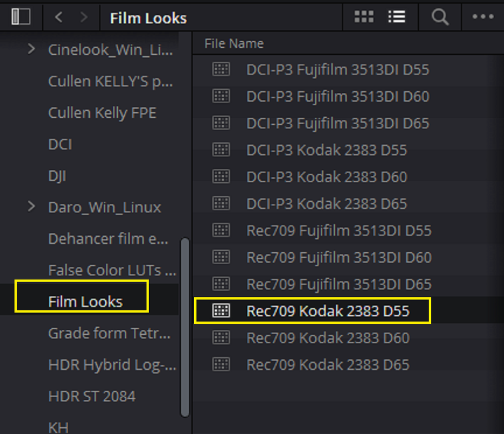Switch to thumbnail grid view

(x=364, y=17)
